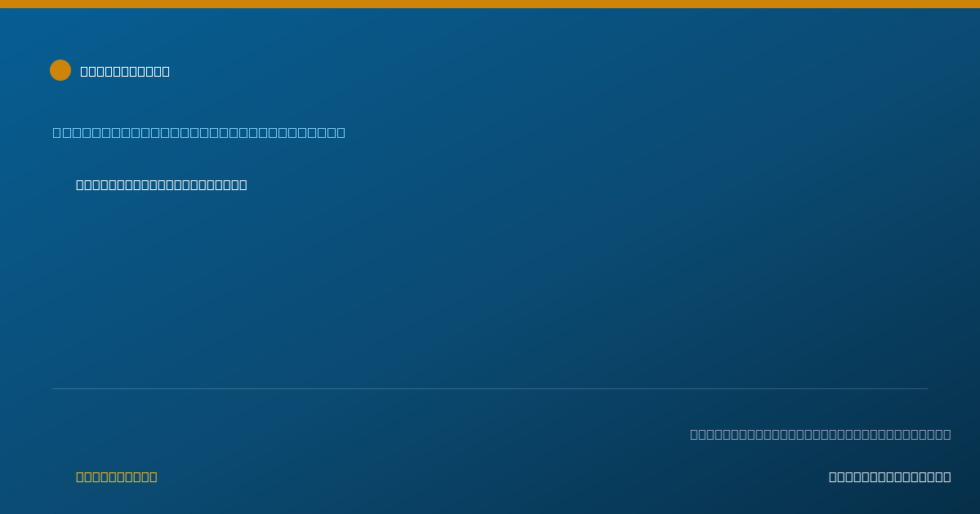This screenshot has width=980, height=514.
Task: Click the orange accent bar along the top edge
Action: click(490, 4)
